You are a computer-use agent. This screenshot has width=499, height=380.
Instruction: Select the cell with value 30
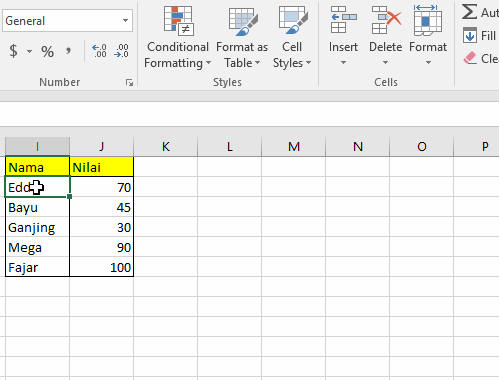click(x=102, y=227)
